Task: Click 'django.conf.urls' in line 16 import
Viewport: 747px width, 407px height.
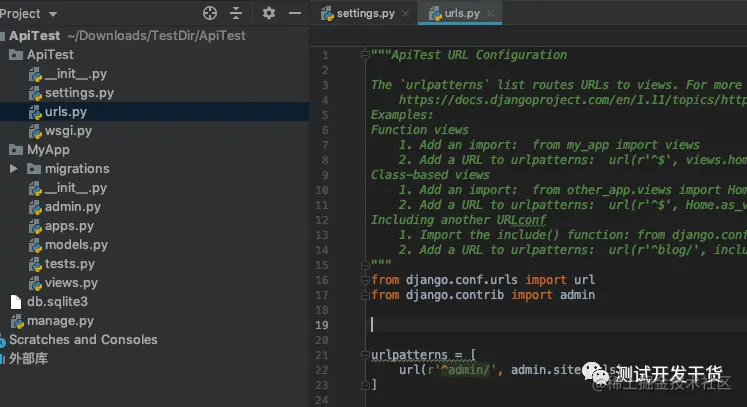Action: point(462,280)
